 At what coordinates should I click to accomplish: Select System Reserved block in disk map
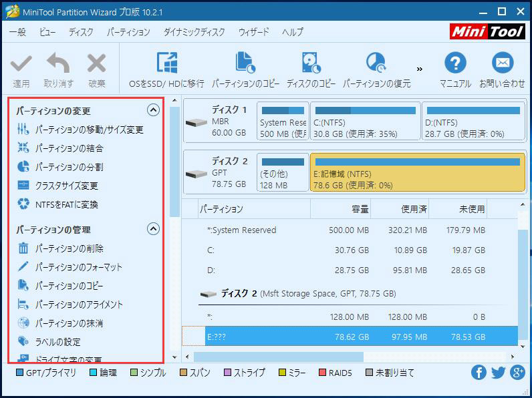click(283, 121)
